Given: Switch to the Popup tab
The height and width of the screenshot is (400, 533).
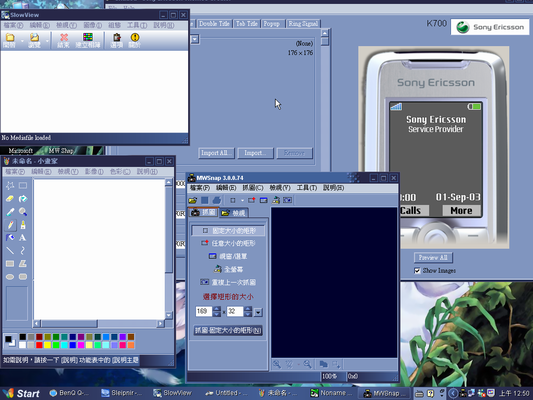Looking at the screenshot, I should point(272,23).
